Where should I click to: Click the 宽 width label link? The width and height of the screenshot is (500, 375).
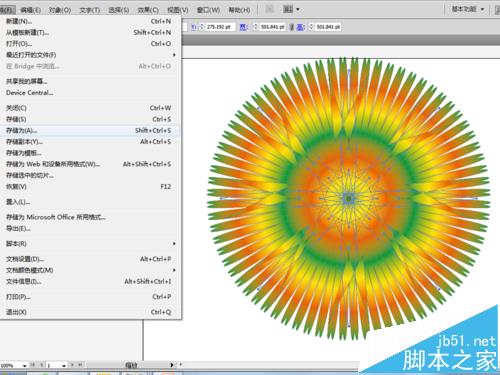tap(244, 27)
